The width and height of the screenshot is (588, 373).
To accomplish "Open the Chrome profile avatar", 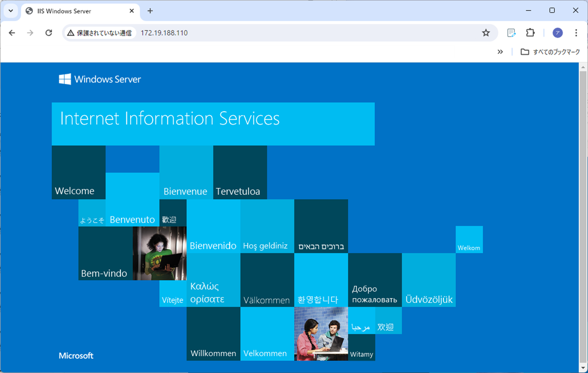I will pyautogui.click(x=557, y=32).
